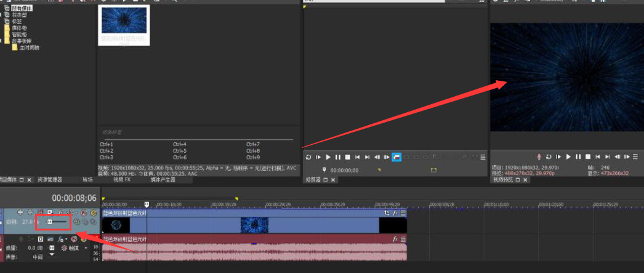Step to next frame in the video preview
This screenshot has height=273, width=644.
(627, 157)
